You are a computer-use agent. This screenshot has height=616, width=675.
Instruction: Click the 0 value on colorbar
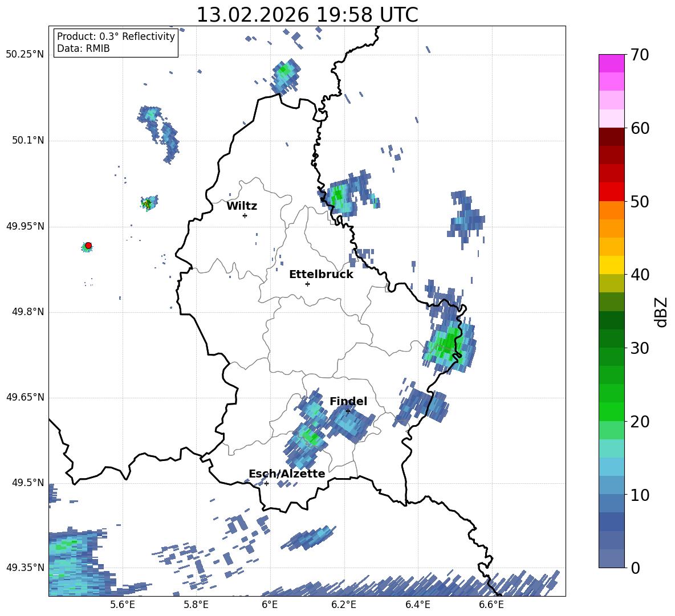(635, 568)
